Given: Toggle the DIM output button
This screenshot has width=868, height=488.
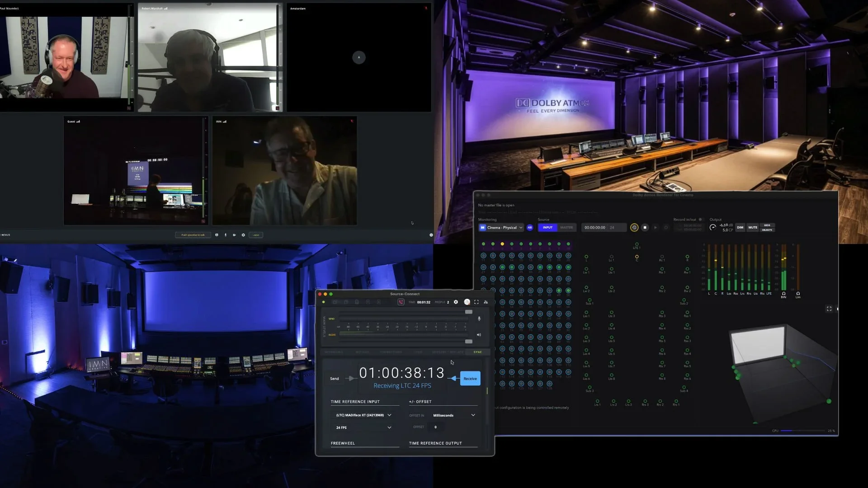Looking at the screenshot, I should [x=740, y=227].
